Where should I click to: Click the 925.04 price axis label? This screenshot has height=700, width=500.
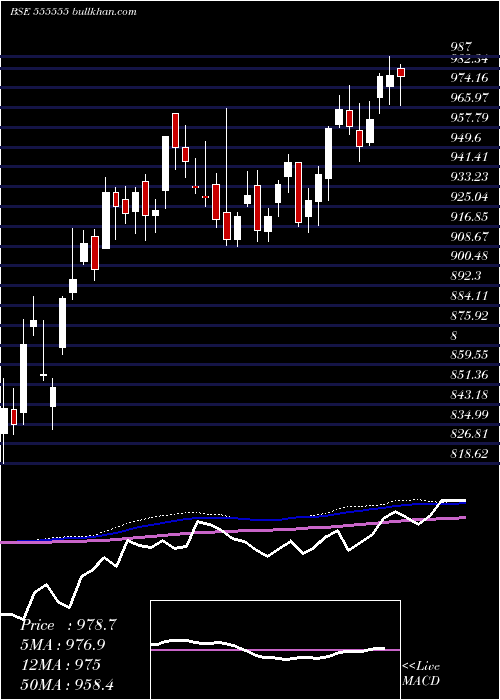(469, 197)
